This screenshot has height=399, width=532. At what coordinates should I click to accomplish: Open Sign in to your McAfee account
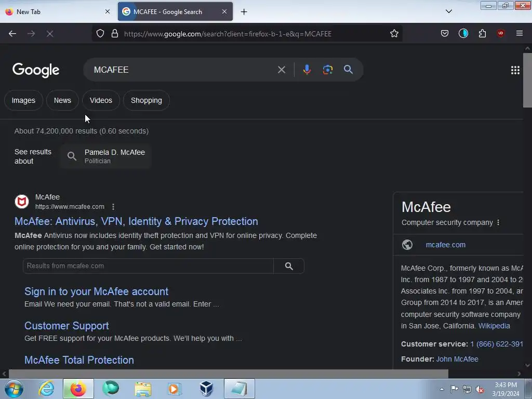click(96, 291)
